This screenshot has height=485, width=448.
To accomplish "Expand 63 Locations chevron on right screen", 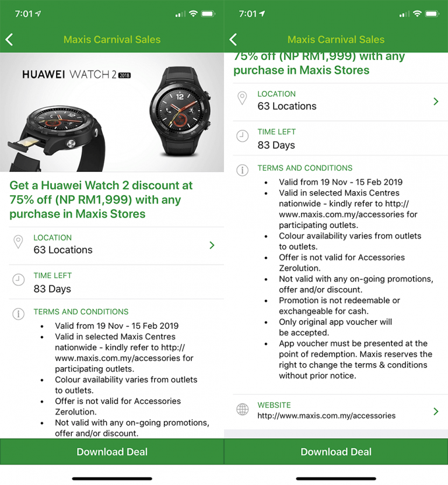I will pos(436,101).
